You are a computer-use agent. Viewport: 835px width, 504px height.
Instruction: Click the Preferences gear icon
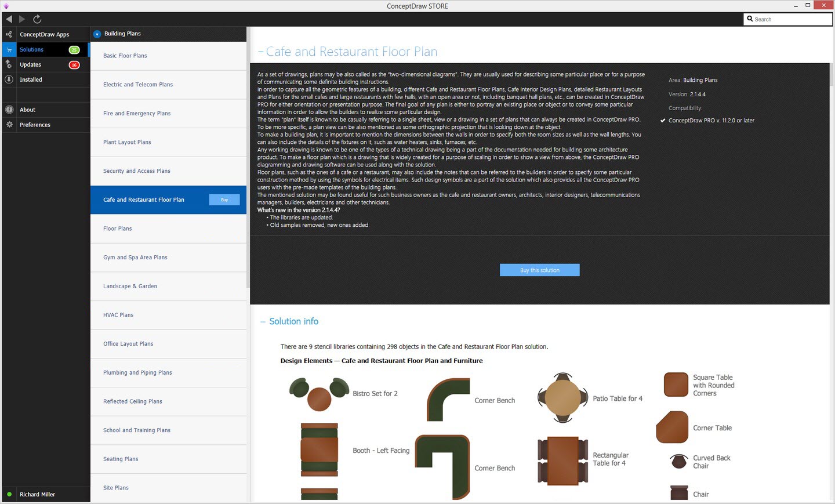tap(9, 125)
